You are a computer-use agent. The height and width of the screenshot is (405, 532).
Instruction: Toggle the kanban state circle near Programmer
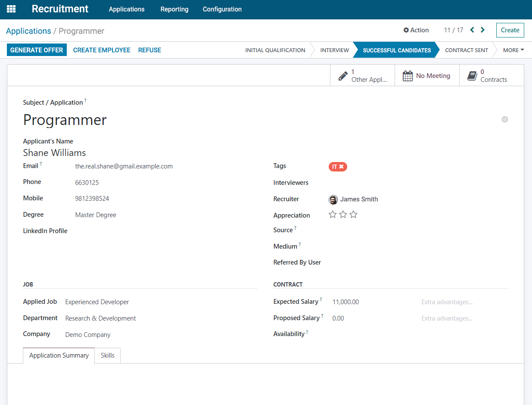click(x=504, y=119)
